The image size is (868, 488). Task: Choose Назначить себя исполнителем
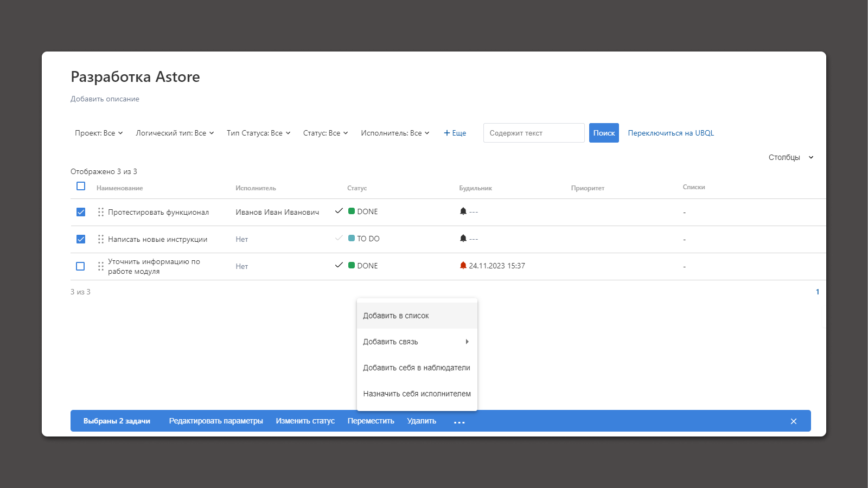coord(417,394)
